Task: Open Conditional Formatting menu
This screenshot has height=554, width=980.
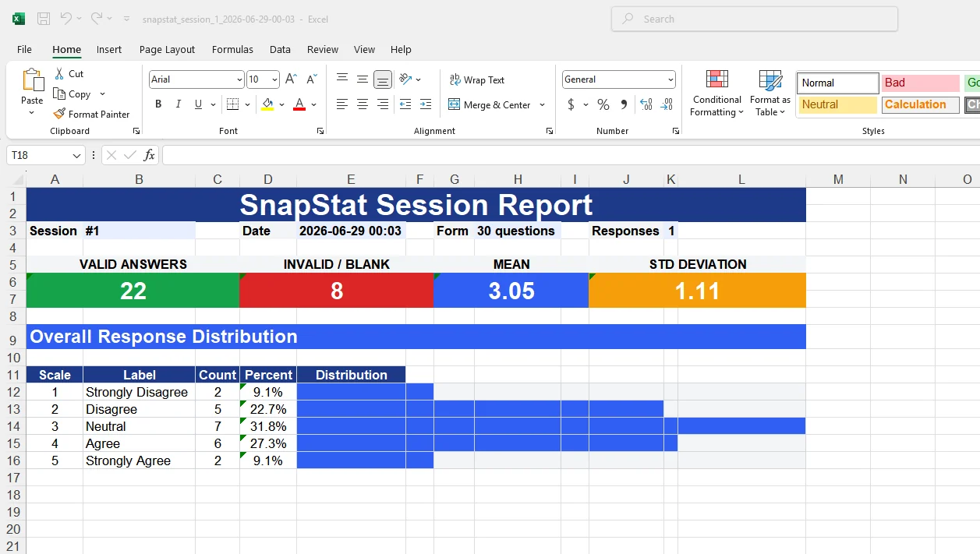Action: pyautogui.click(x=716, y=94)
